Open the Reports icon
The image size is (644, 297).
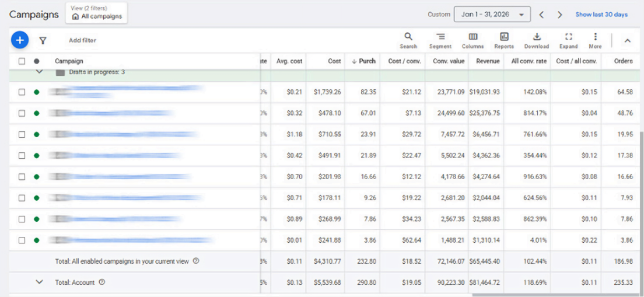click(x=504, y=41)
